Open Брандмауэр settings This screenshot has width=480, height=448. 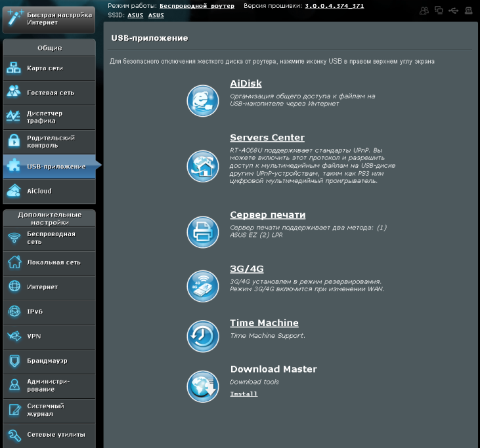[49, 361]
